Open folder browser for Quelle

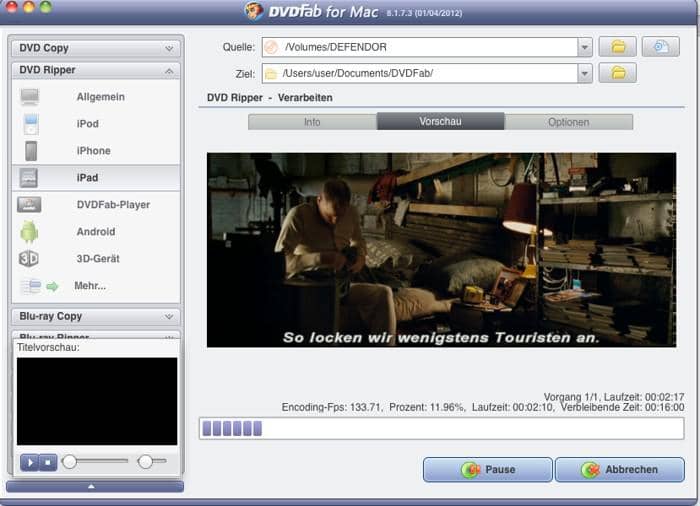[x=617, y=47]
